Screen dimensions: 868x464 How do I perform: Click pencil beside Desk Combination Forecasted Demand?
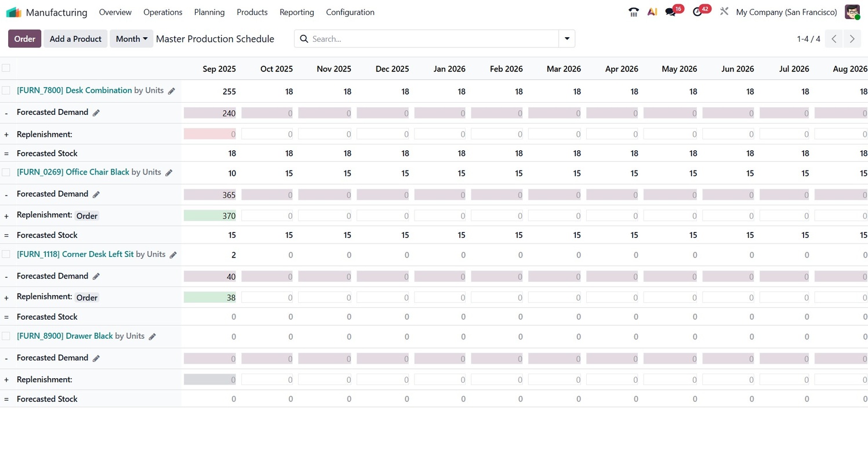[97, 113]
